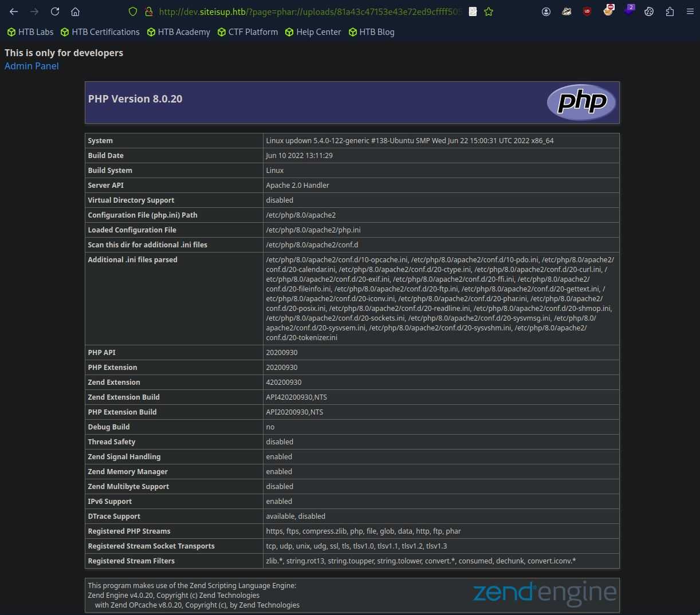The width and height of the screenshot is (700, 615).
Task: Click the 'Registered PHP Streams' label
Action: pos(129,531)
